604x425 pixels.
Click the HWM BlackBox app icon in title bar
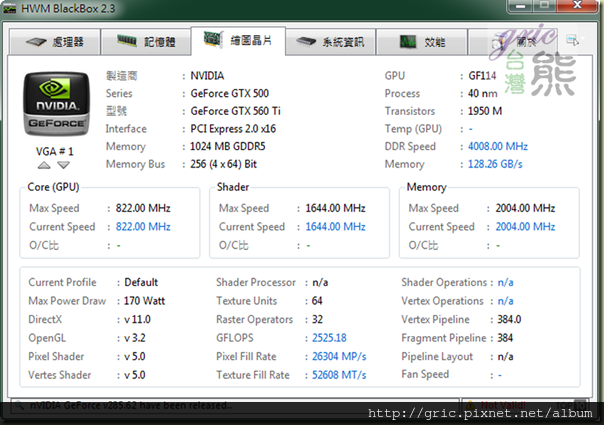point(9,8)
